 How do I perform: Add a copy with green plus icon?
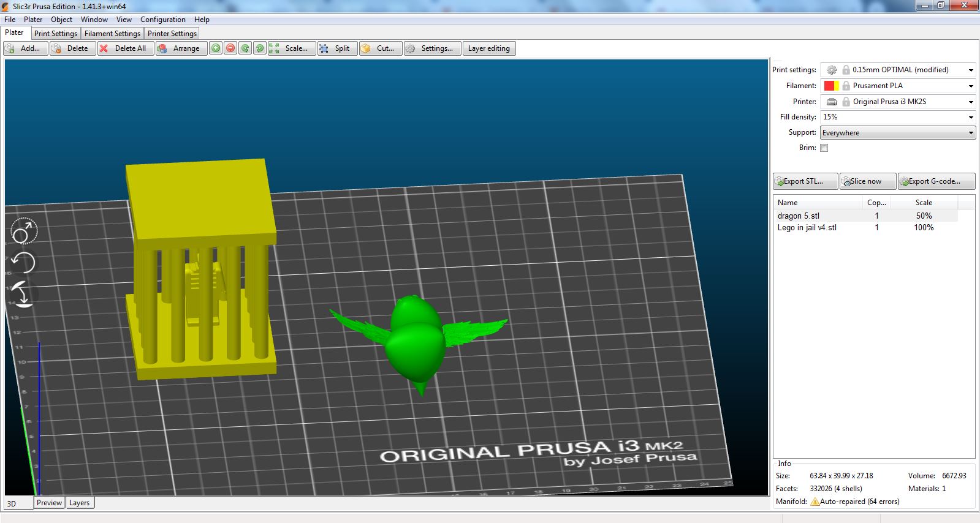pyautogui.click(x=216, y=48)
